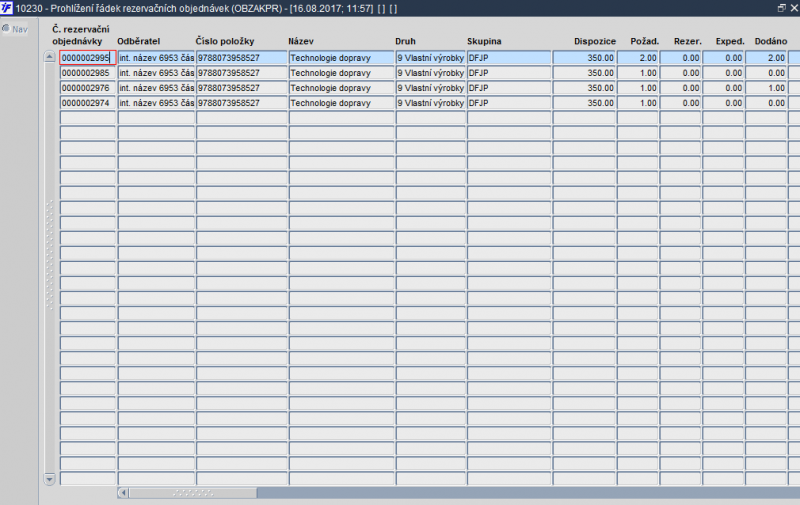Click Dodáno value 0.00 in row 0000002974

766,103
